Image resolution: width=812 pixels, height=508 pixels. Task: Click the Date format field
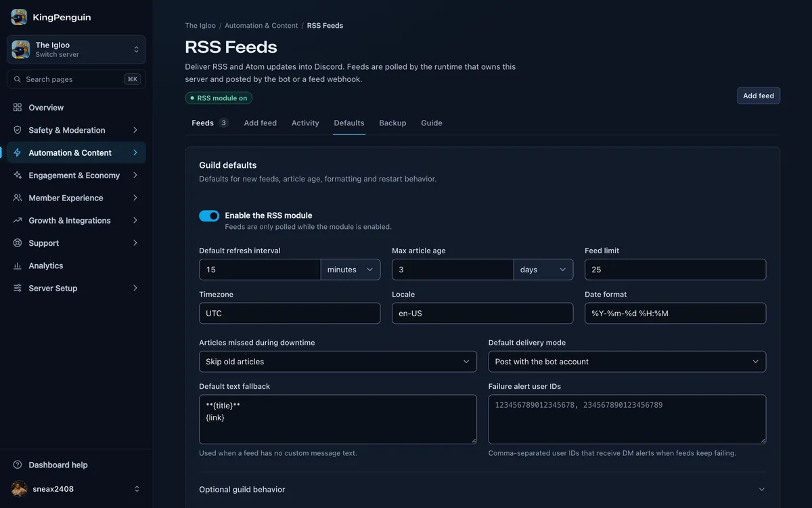pos(675,314)
